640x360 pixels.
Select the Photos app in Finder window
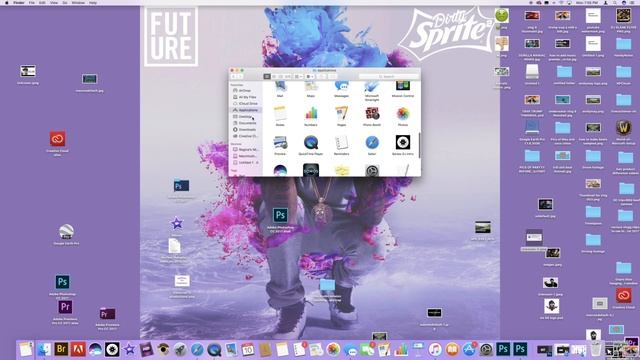[x=403, y=113]
